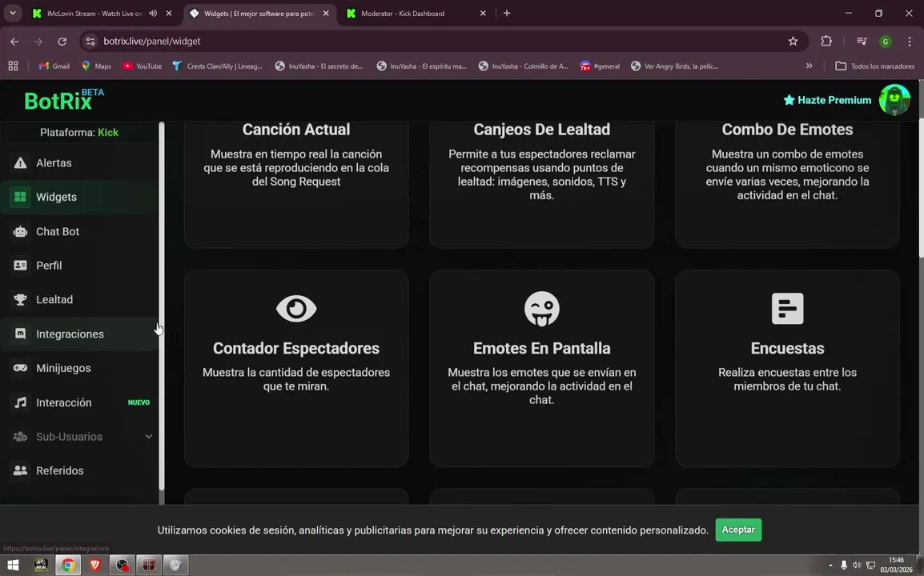Open the Gmail bookmark
924x576 pixels.
click(x=54, y=66)
